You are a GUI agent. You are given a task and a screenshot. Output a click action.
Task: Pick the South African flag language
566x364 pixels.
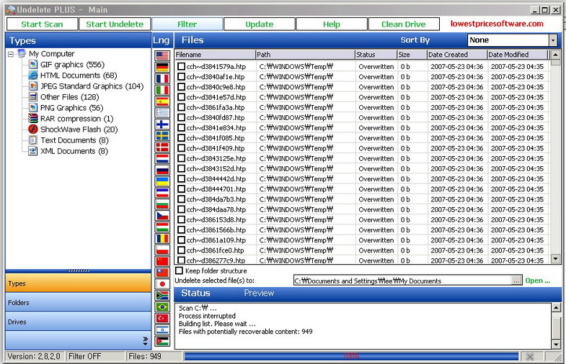point(162,296)
